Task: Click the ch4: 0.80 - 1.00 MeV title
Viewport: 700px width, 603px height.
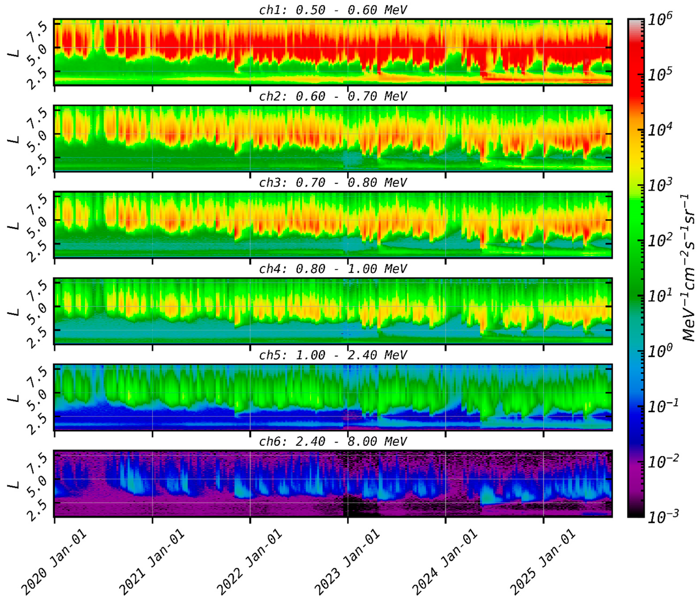Action: pyautogui.click(x=333, y=269)
